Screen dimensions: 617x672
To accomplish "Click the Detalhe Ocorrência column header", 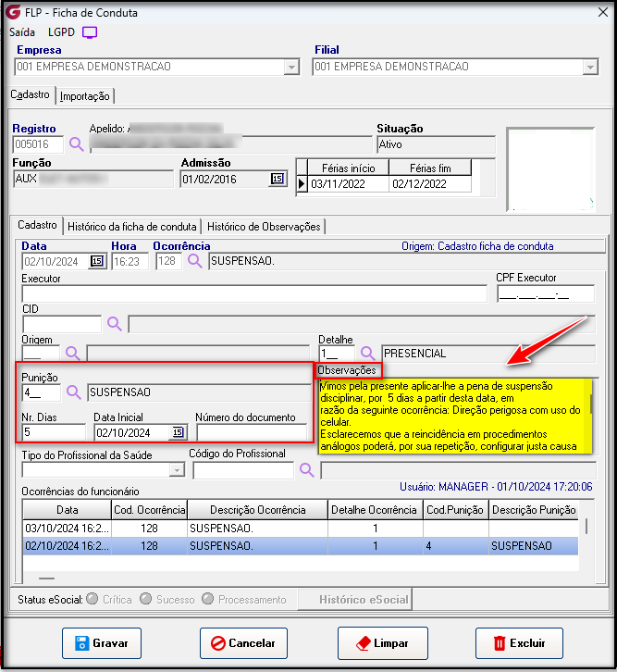I will (x=376, y=510).
